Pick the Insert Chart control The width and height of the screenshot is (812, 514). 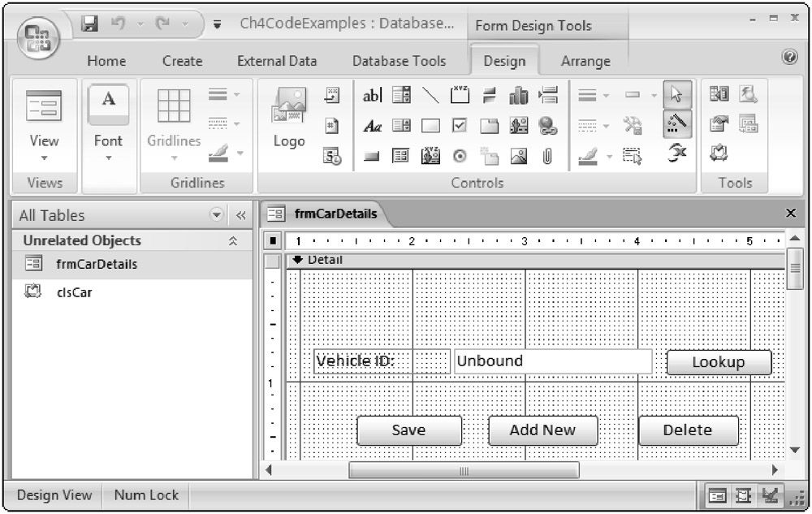518,96
